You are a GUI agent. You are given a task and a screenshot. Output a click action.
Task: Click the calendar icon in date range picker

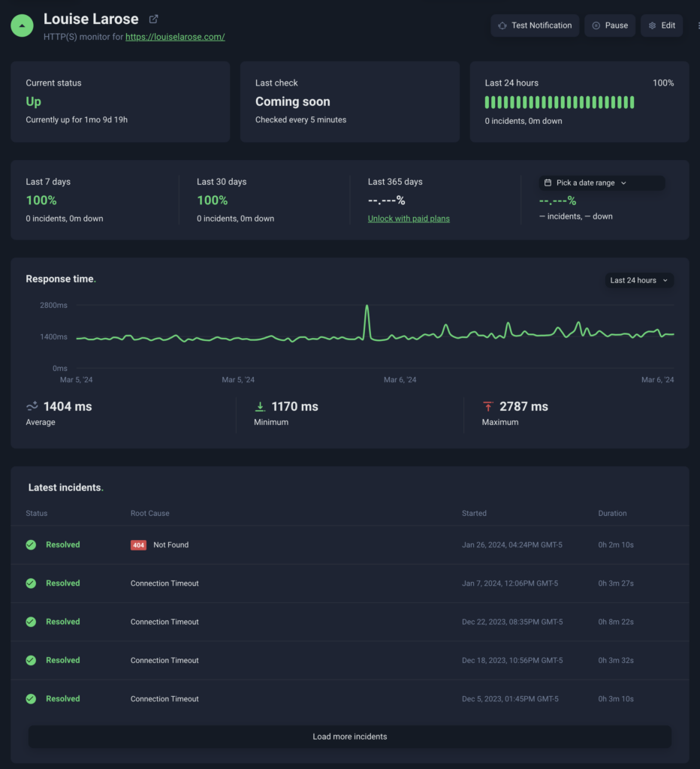(548, 183)
